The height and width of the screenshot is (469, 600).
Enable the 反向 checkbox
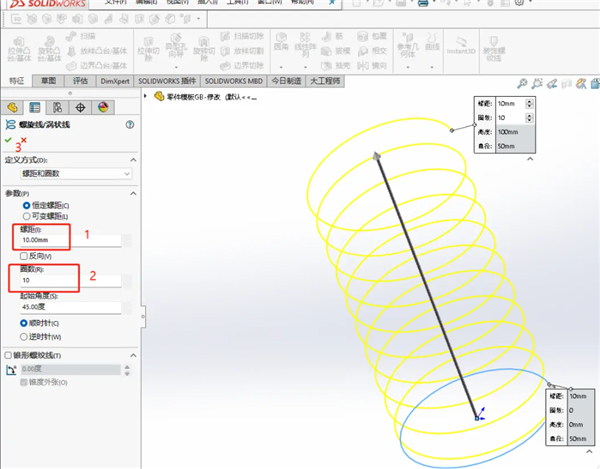(x=23, y=256)
